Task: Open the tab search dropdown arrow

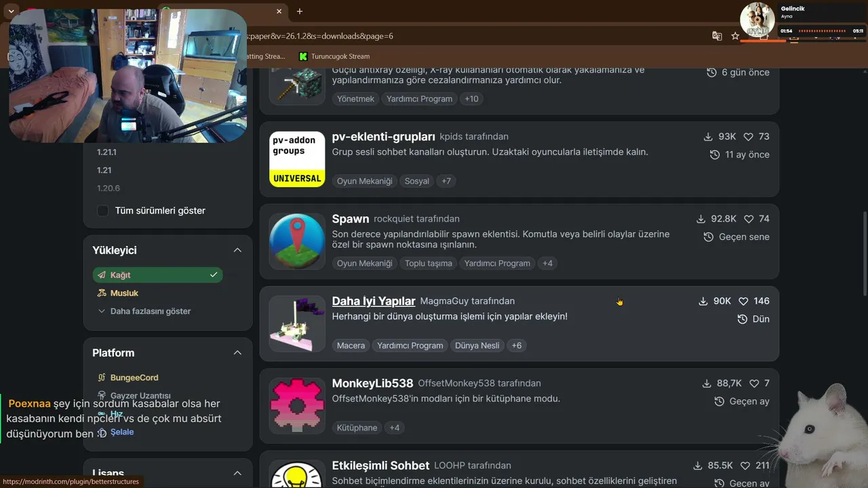Action: (x=12, y=11)
